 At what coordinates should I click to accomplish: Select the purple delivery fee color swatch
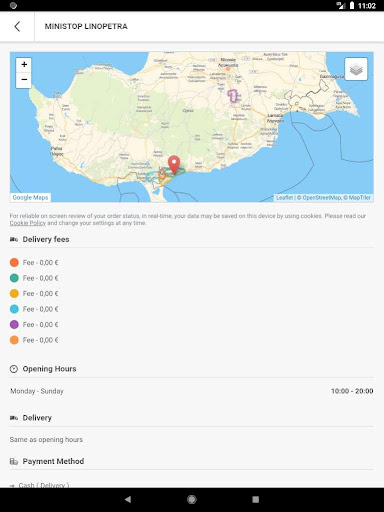14,324
